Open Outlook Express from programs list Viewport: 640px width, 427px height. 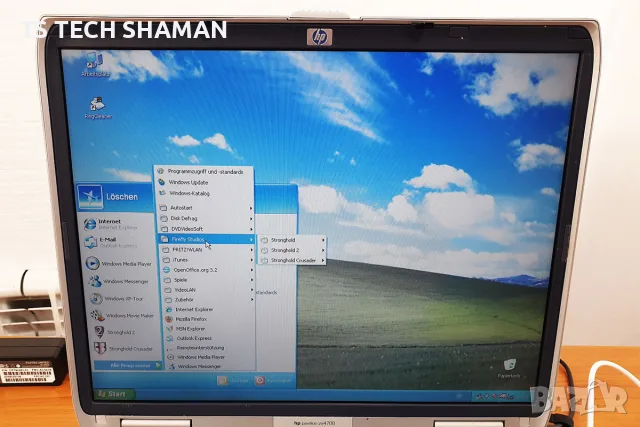(210, 338)
